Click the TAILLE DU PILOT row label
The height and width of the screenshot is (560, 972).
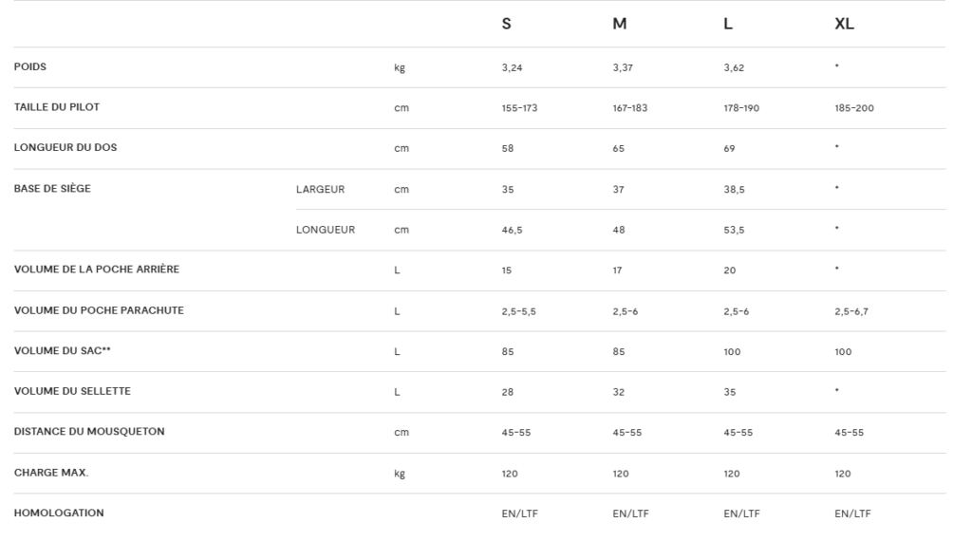(x=56, y=106)
